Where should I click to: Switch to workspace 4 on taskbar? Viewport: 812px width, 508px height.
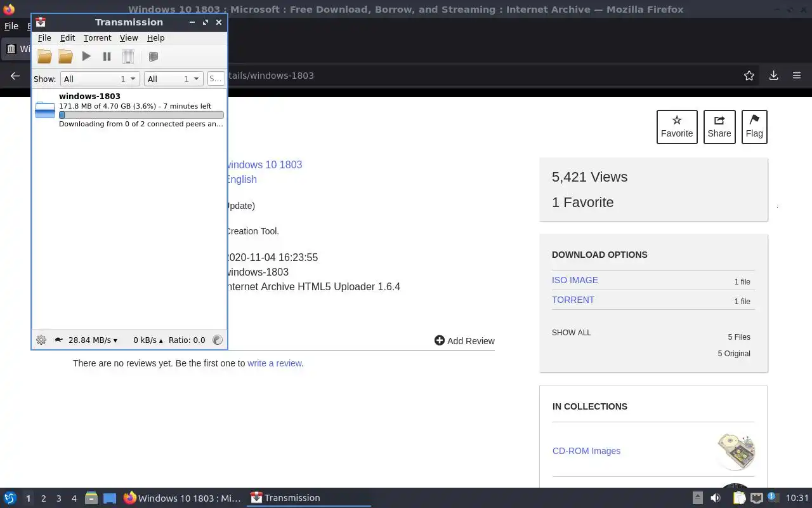pos(74,498)
